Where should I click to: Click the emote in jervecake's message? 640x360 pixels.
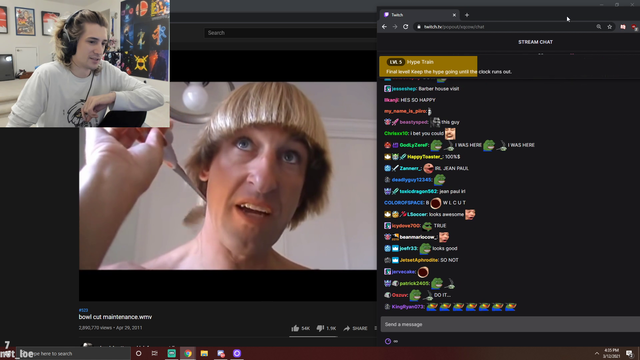click(423, 271)
